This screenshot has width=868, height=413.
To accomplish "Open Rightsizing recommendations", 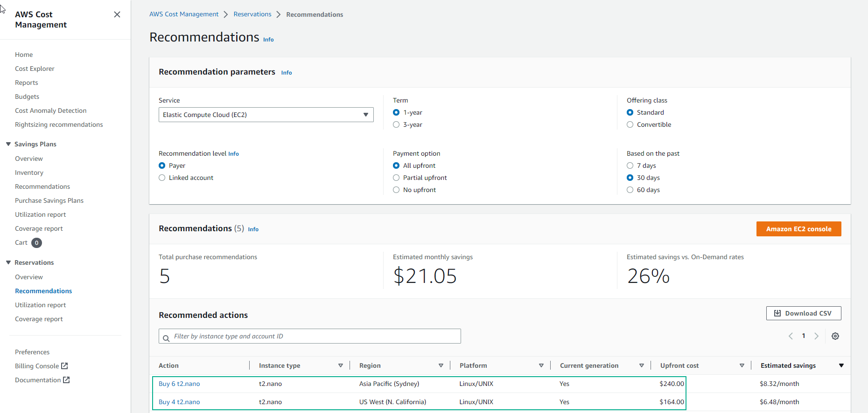I will [59, 124].
